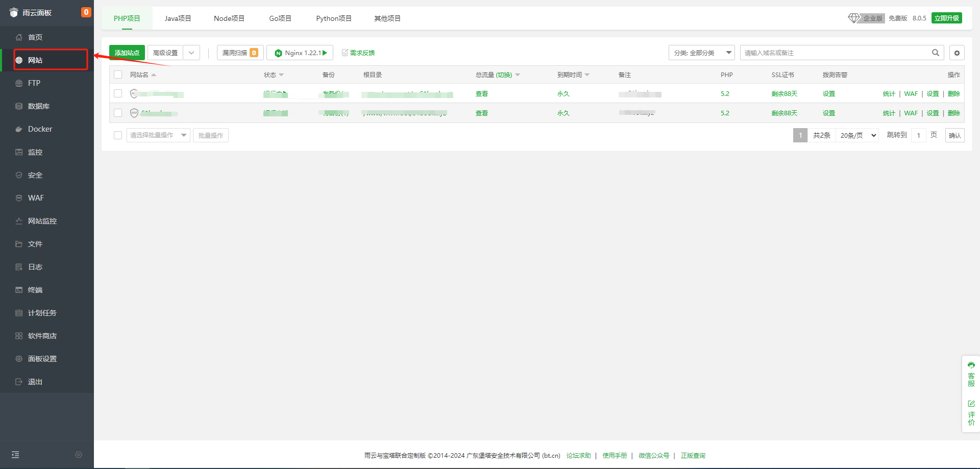Click the table settings gear icon
980x469 pixels.
[957, 53]
